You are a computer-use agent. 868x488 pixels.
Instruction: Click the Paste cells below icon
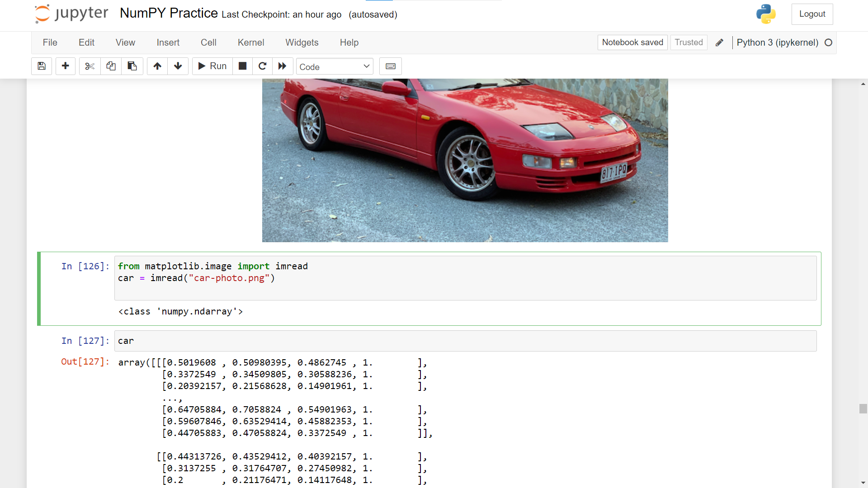132,66
